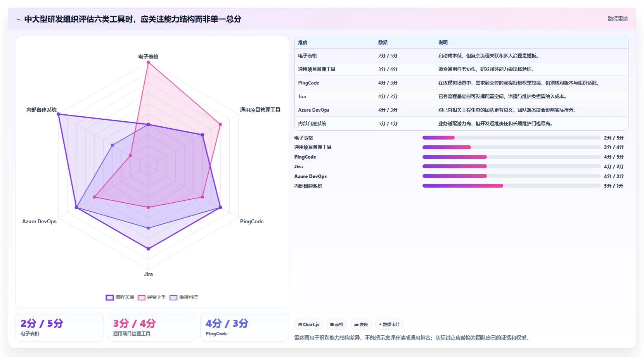Screen dimensions: 644x357
Task: Click the Jira progress bar
Action: pyautogui.click(x=511, y=166)
